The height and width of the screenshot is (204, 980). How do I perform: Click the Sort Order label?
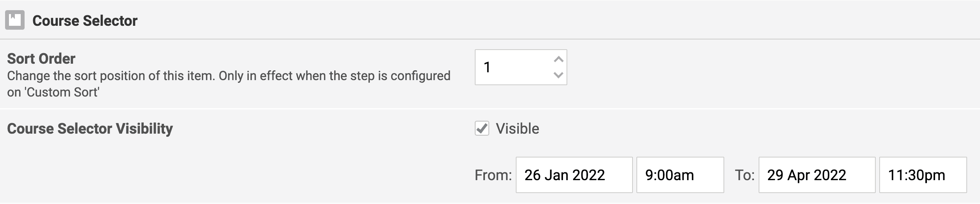(x=41, y=59)
